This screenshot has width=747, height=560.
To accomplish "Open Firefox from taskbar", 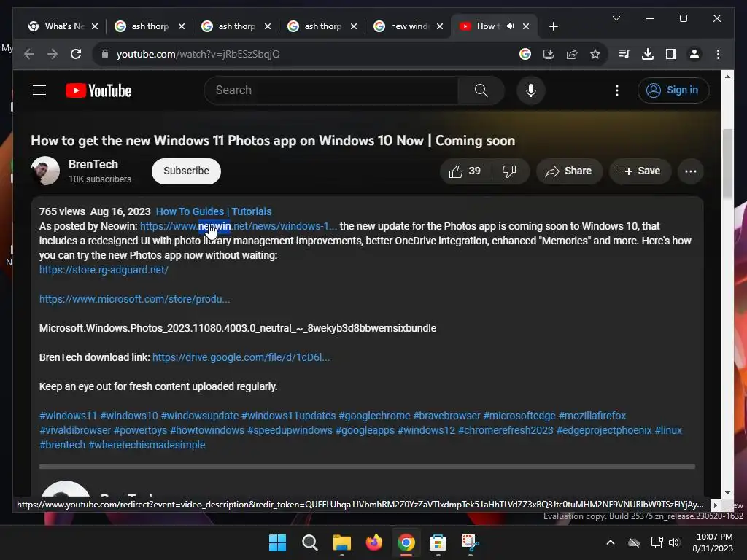I will tap(374, 542).
